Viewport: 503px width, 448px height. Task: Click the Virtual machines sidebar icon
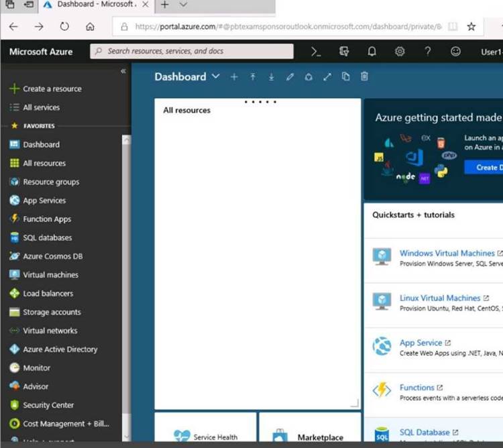[x=15, y=275]
